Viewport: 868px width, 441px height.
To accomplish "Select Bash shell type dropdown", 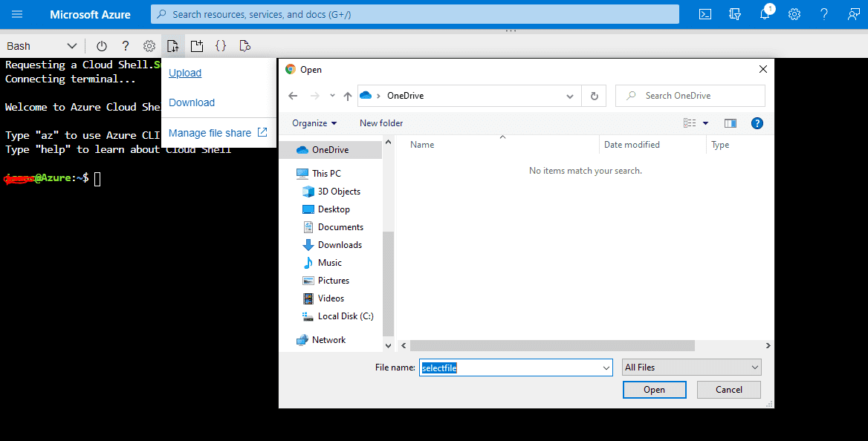I will point(42,46).
